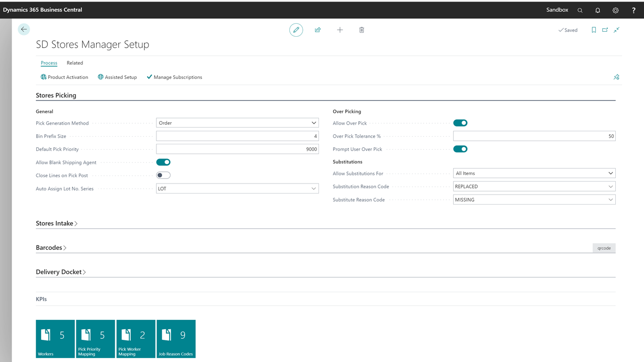Click the bookmark icon
This screenshot has height=362, width=644.
click(594, 30)
